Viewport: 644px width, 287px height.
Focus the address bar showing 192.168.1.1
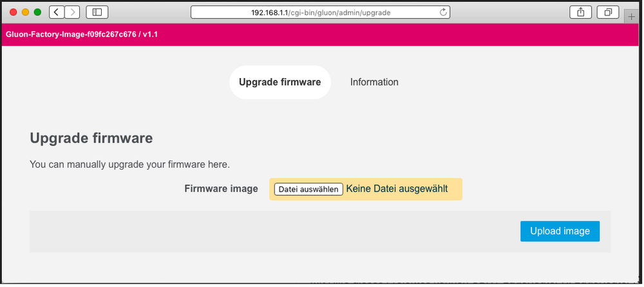[x=320, y=12]
